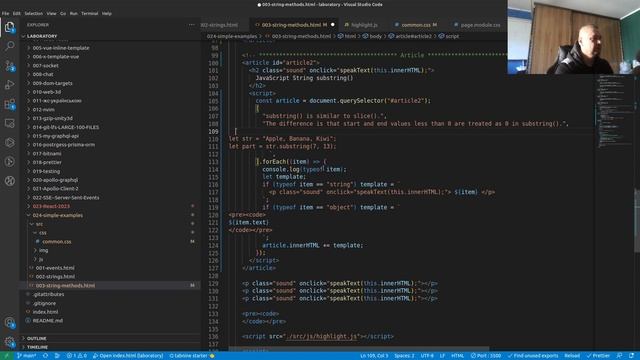The image size is (640, 360).
Task: Open the Terminal menu
Action: click(89, 13)
